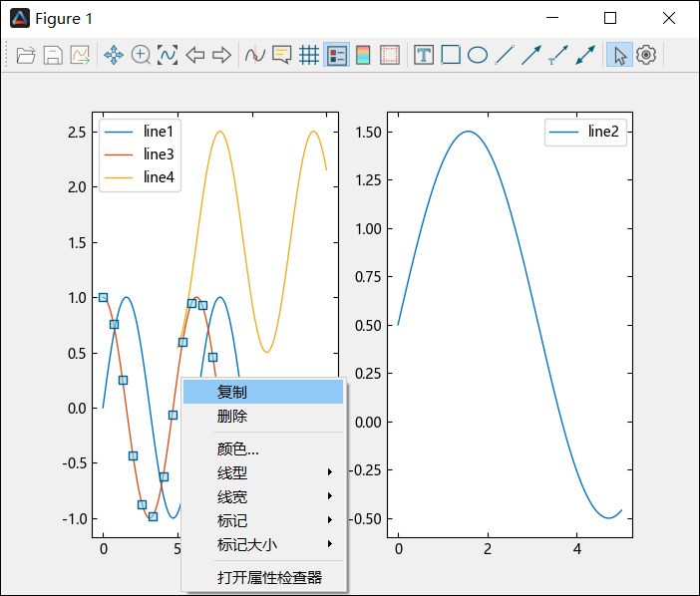700x596 pixels.
Task: Toggle the grid lines button
Action: 309,56
